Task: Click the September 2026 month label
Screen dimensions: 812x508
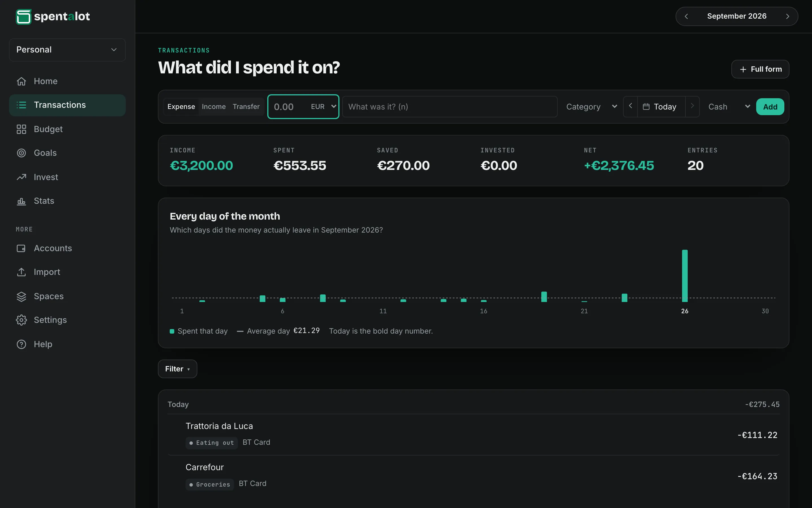Action: click(737, 16)
